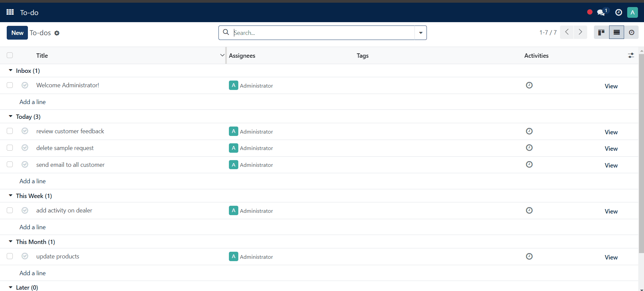View the Welcome Administrator! to-do

(611, 86)
